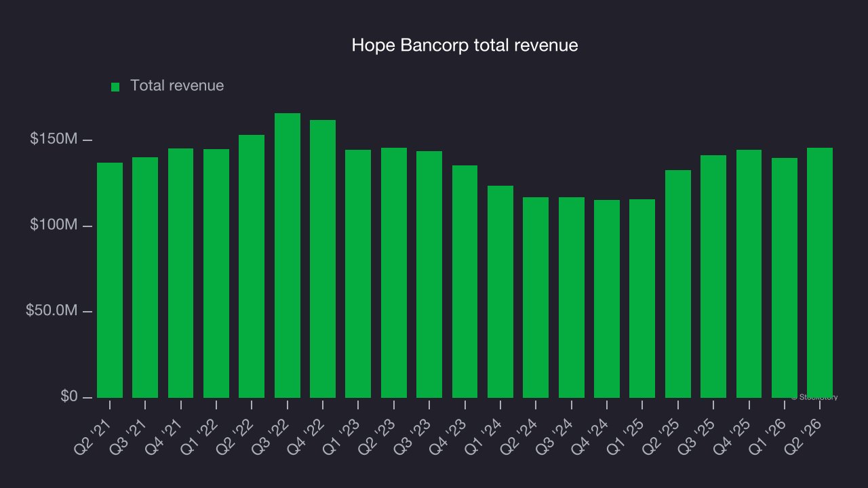The image size is (868, 488).
Task: Select the Q4 '23 revenue bar
Action: tap(465, 281)
